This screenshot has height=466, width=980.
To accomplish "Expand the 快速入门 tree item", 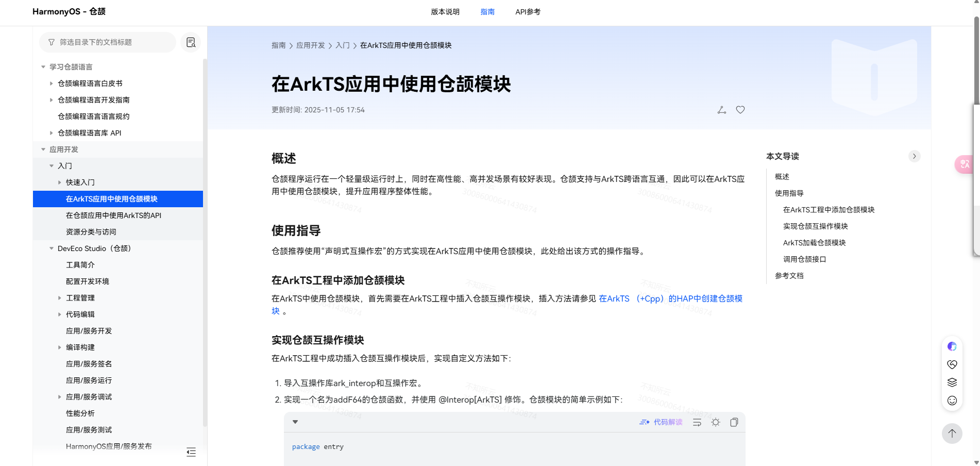I will click(59, 182).
